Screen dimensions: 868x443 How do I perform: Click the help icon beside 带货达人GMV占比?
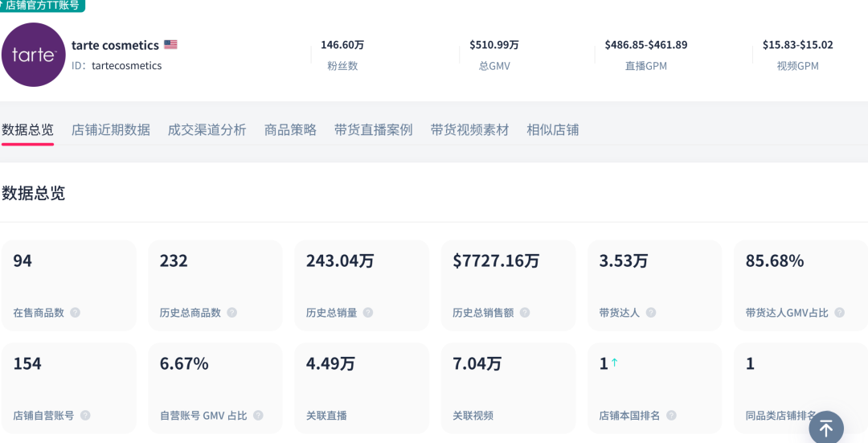839,313
